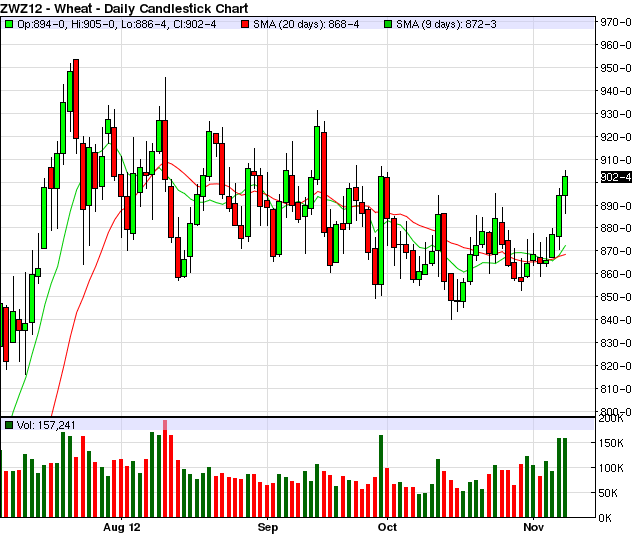Click the tallest red candle near 950-0
Viewport: 640px width, 536px height.
pyautogui.click(x=76, y=99)
